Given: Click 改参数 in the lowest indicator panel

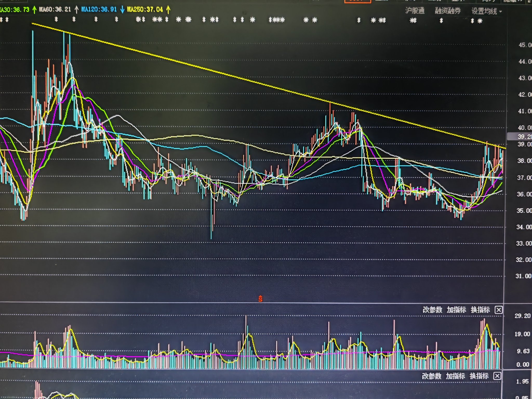Looking at the screenshot, I should (x=431, y=376).
